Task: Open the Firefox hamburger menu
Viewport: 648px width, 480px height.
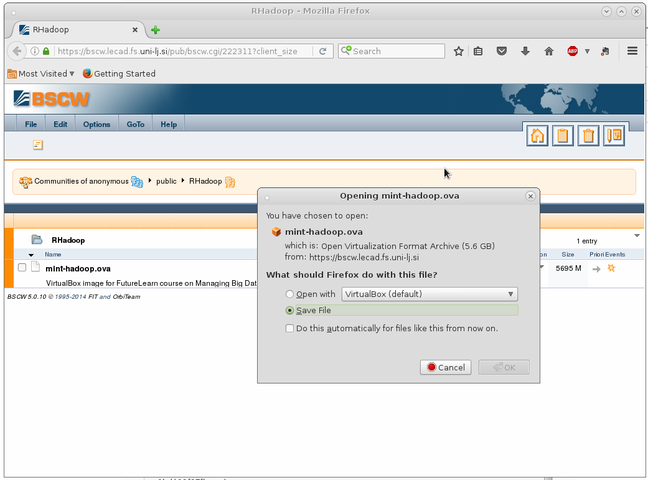Action: [x=632, y=51]
